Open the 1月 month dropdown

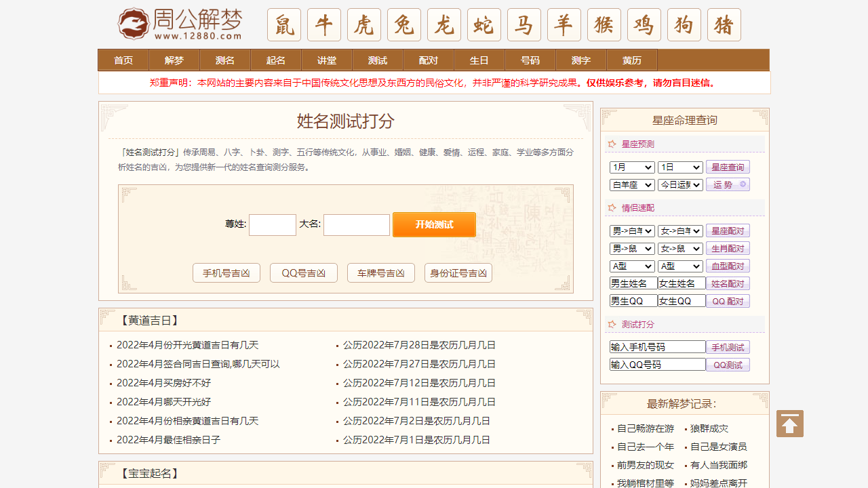tap(631, 167)
